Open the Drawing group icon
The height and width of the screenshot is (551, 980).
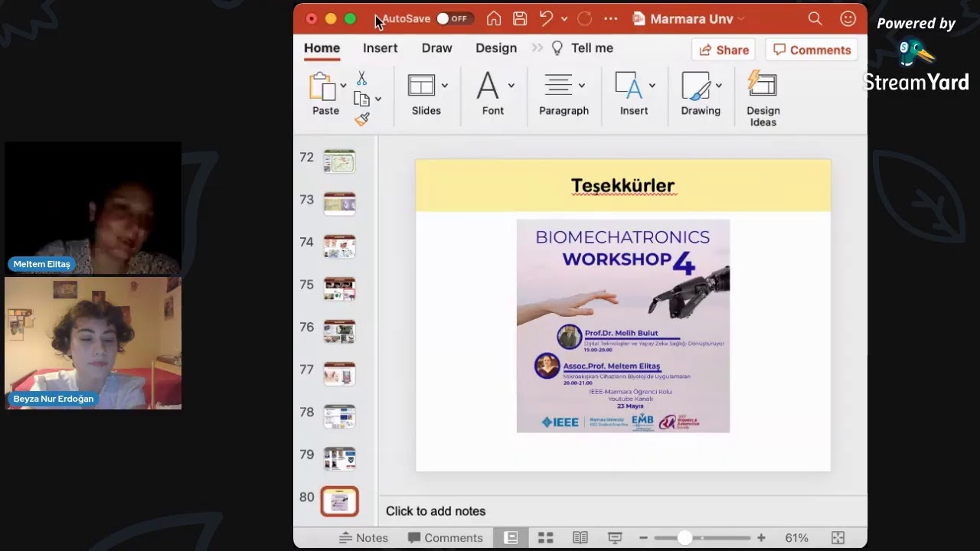696,86
